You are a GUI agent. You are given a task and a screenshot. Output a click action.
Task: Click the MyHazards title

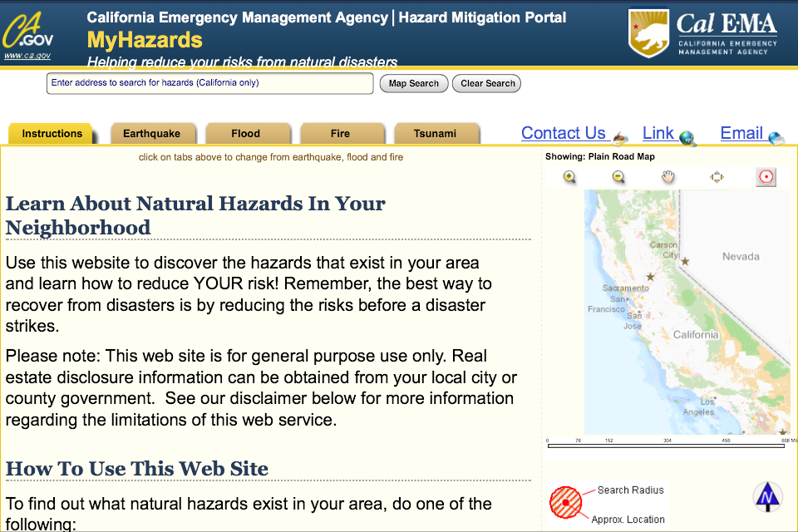145,40
